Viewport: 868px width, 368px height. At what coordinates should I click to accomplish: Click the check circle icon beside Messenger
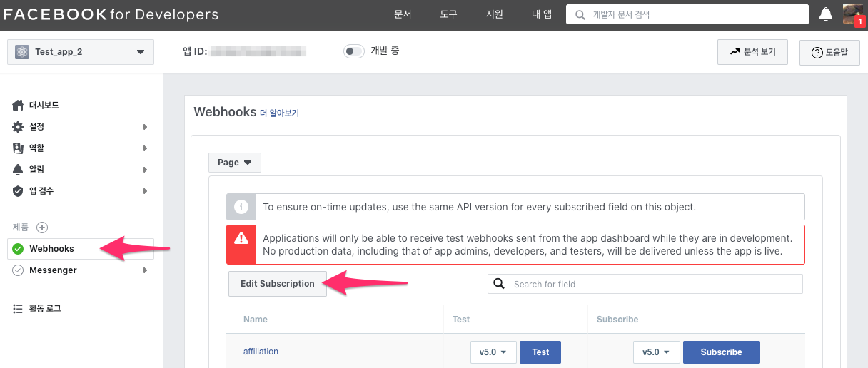pos(18,270)
